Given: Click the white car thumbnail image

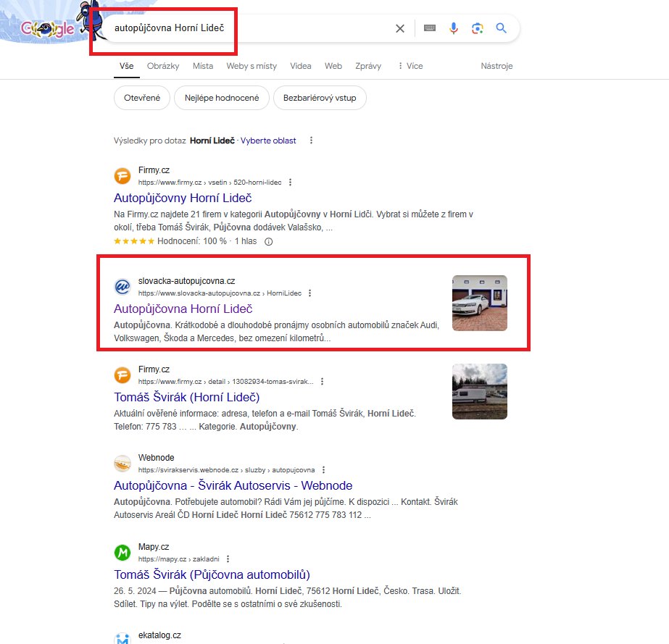Looking at the screenshot, I should [x=480, y=304].
